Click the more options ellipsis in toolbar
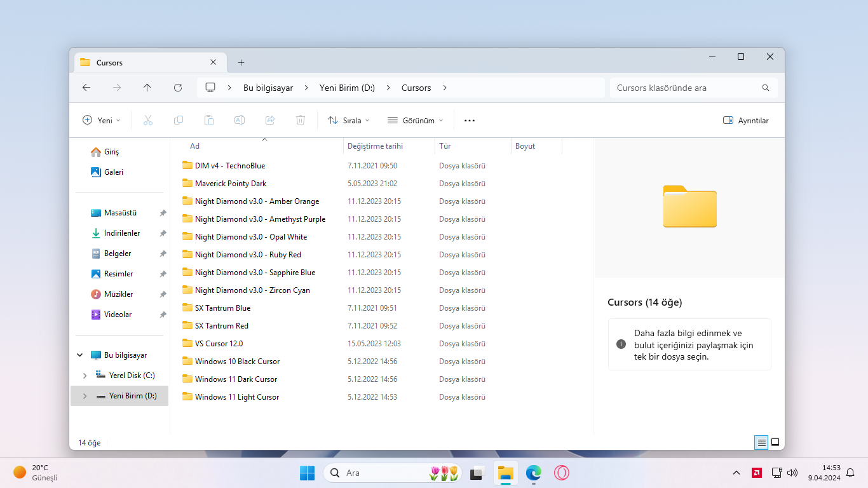The image size is (868, 488). tap(470, 121)
